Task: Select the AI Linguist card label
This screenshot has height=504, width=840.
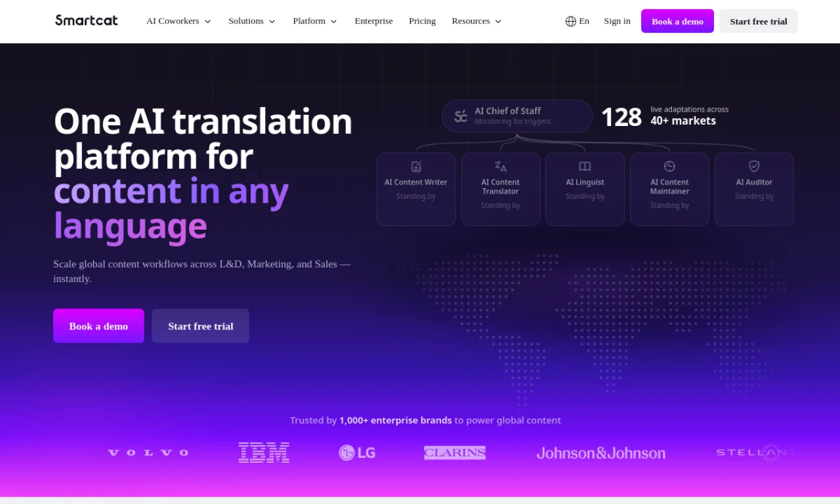Action: coord(585,182)
